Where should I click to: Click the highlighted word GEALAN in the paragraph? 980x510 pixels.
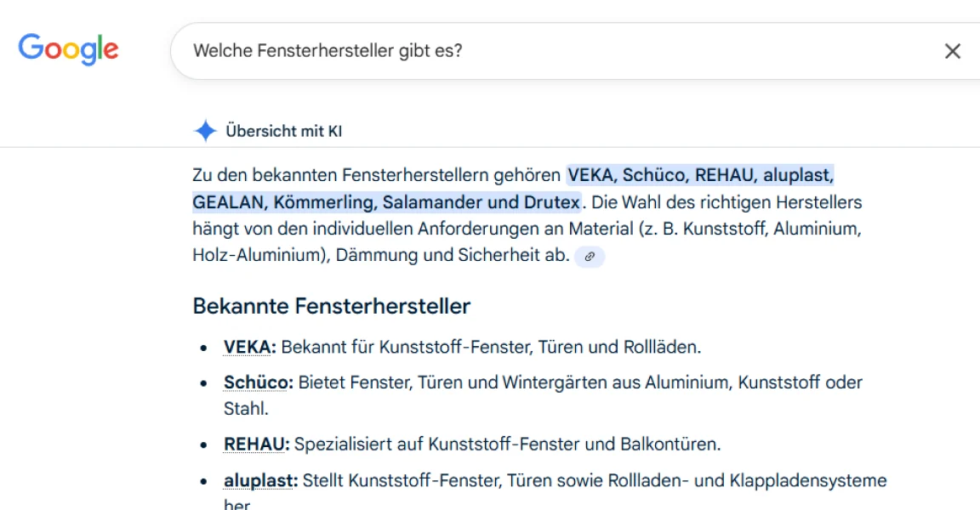pos(224,202)
